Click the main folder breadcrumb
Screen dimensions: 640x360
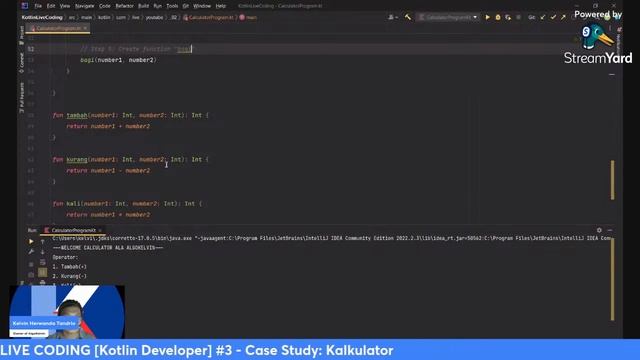(87, 18)
